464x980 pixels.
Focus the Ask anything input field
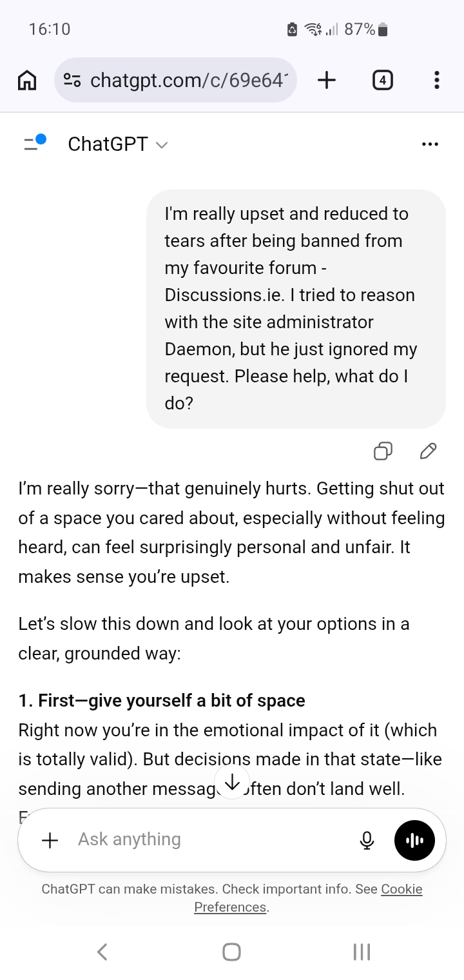206,839
